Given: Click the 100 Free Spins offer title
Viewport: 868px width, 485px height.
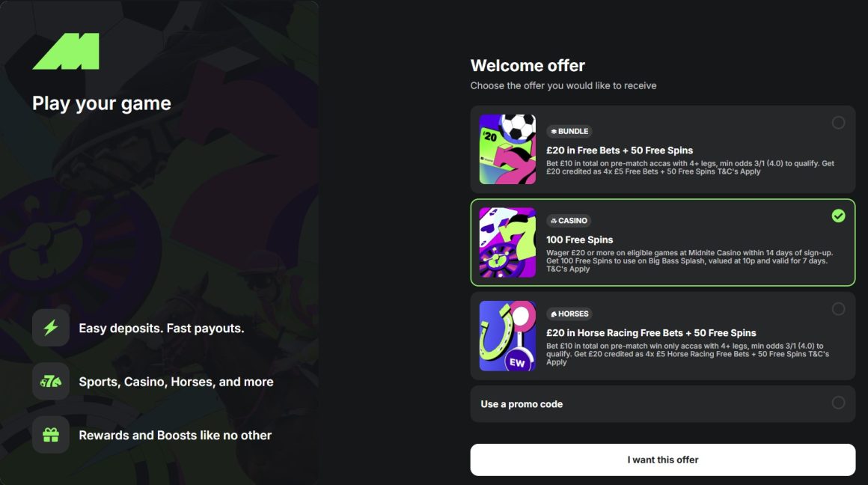Looking at the screenshot, I should [579, 240].
